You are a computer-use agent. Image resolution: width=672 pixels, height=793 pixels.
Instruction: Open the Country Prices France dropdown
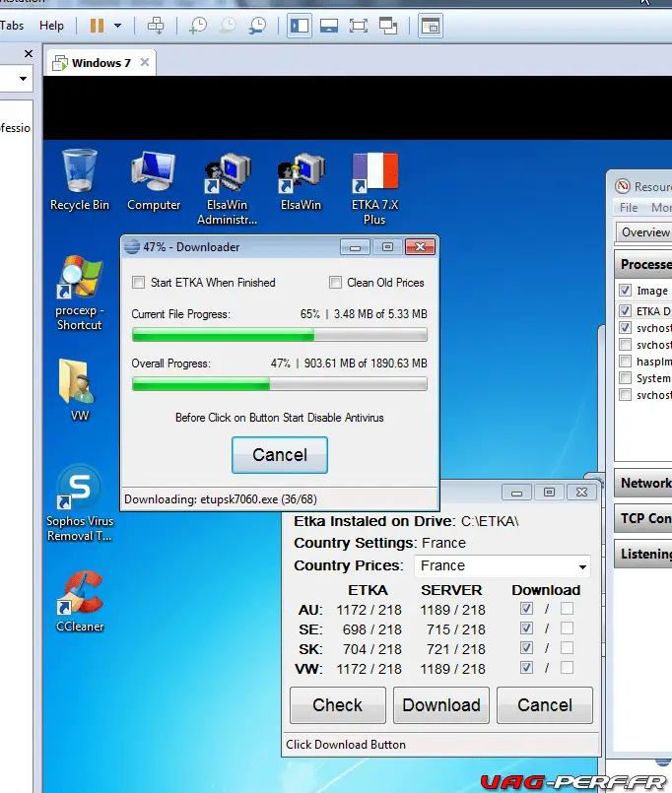click(x=501, y=565)
